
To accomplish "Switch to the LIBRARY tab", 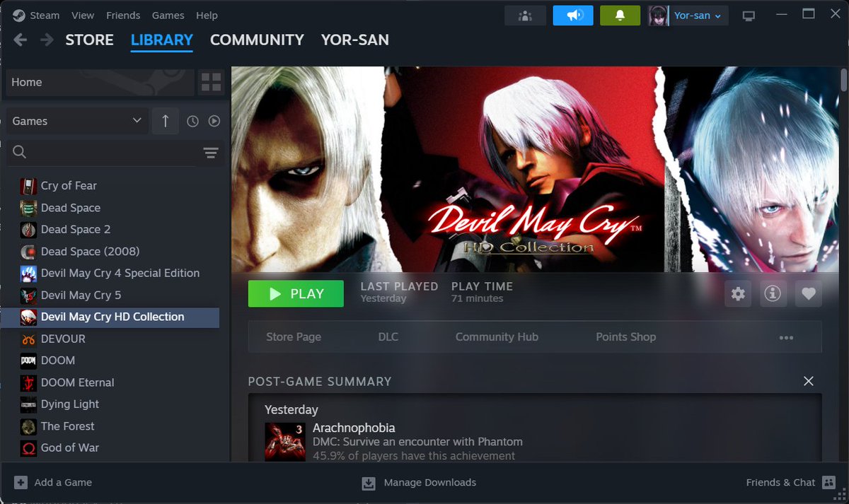I will tap(162, 40).
